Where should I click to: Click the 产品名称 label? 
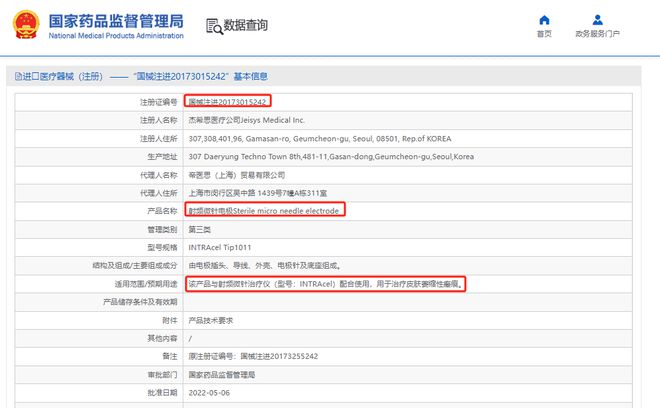pos(162,211)
